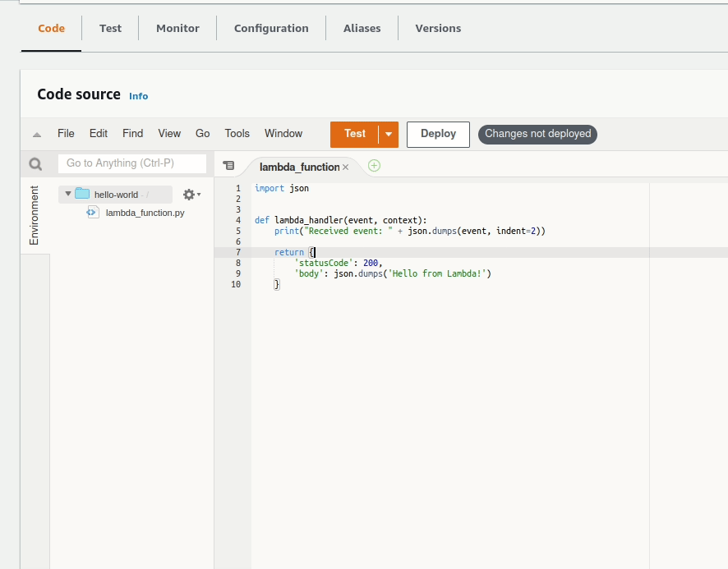Open the Edit menu
The width and height of the screenshot is (728, 569).
tap(99, 134)
